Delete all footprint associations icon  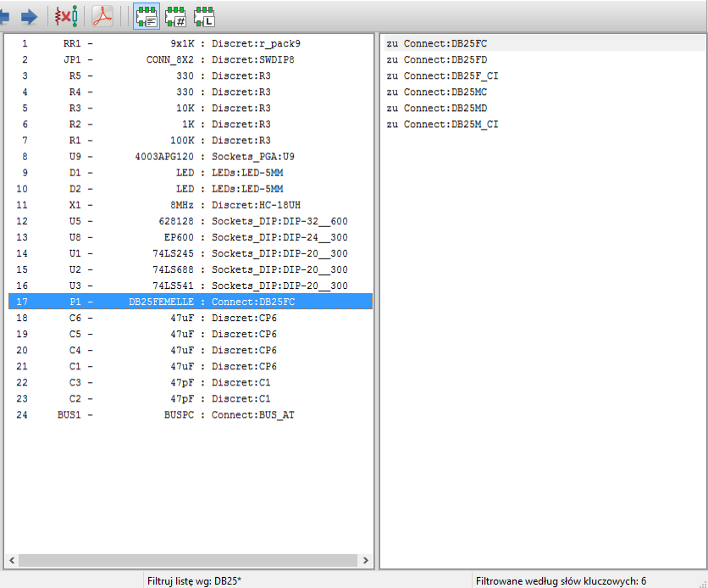pos(66,16)
